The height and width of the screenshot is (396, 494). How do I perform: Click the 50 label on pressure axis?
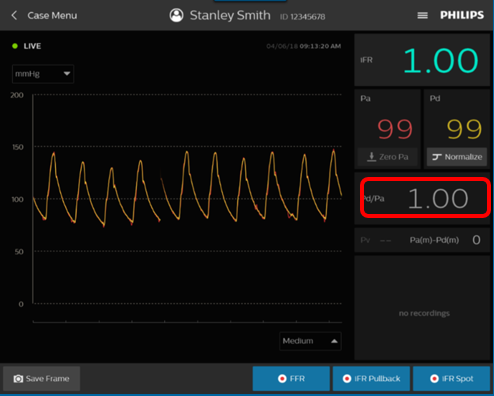click(x=19, y=252)
